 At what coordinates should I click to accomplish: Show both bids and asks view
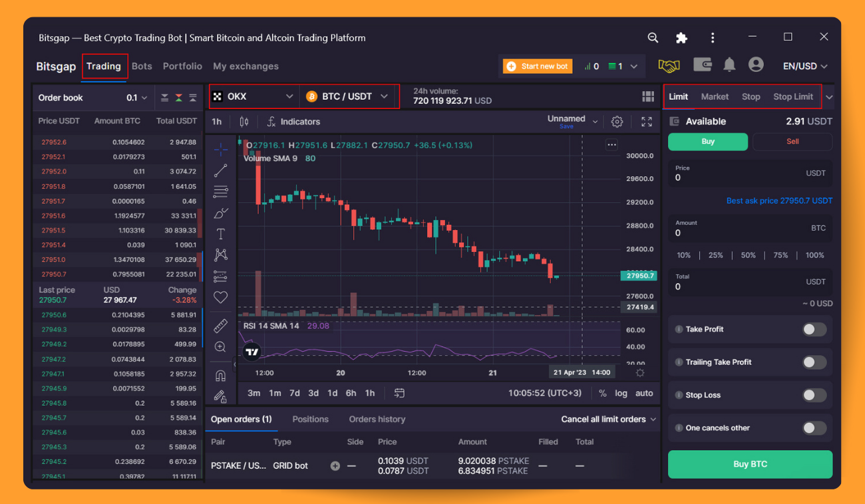(178, 98)
